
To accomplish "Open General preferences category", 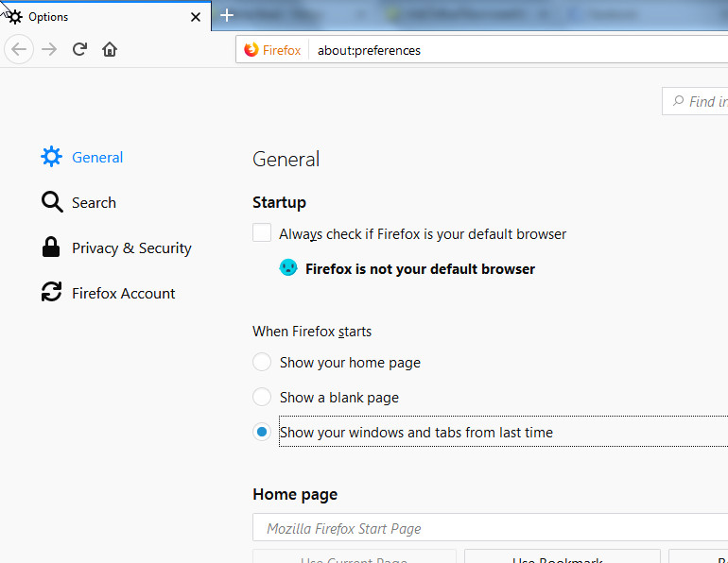I will point(82,157).
